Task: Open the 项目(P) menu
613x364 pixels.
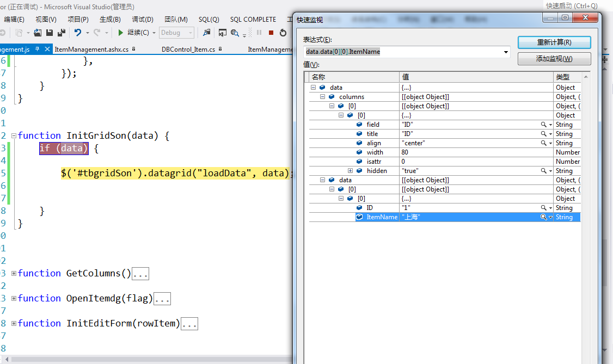Action: tap(78, 19)
